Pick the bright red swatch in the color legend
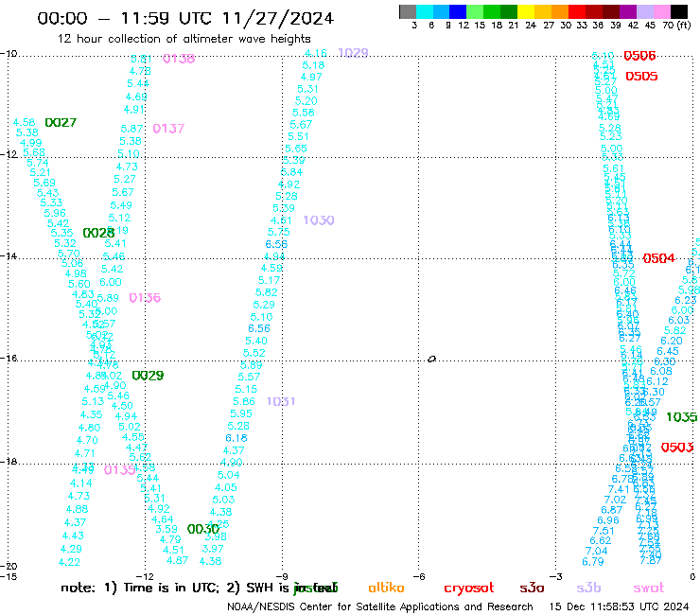Screen dimensions: 700x615 [576, 11]
